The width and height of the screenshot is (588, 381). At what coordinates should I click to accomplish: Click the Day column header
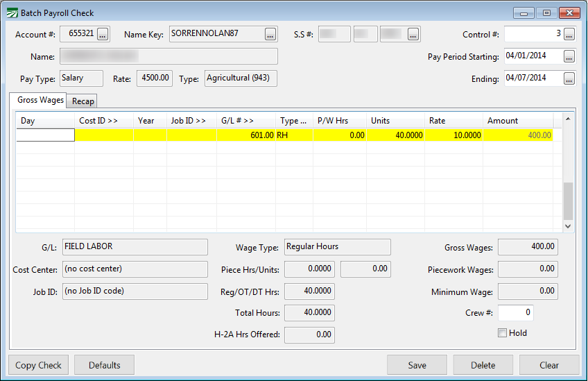(45, 121)
